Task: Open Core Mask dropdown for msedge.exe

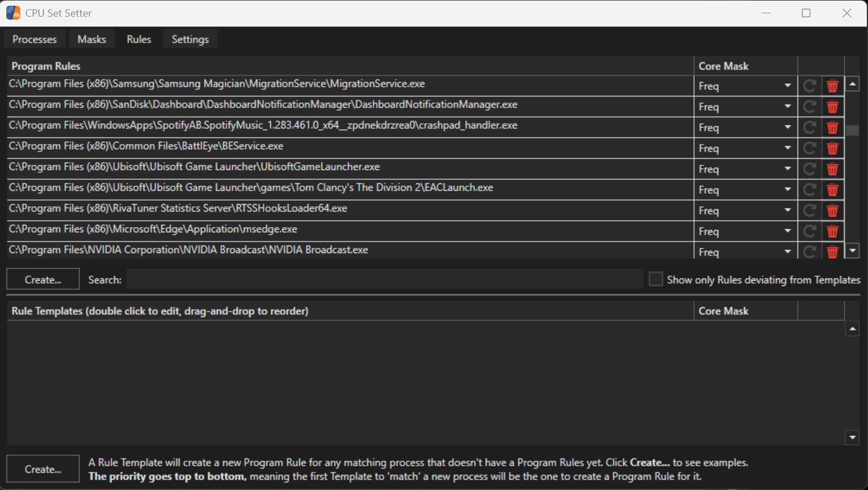Action: click(745, 231)
